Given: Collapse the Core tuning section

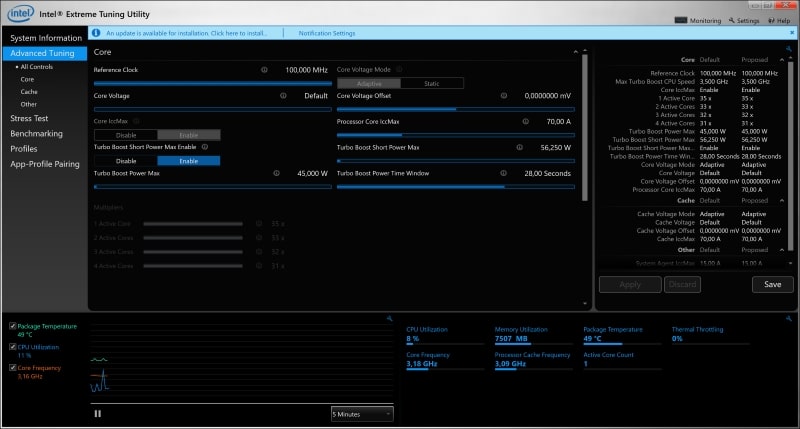Looking at the screenshot, I should pyautogui.click(x=576, y=52).
